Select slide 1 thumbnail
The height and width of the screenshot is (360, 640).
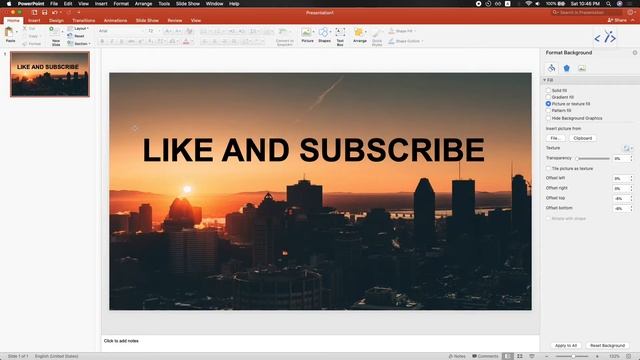click(50, 74)
